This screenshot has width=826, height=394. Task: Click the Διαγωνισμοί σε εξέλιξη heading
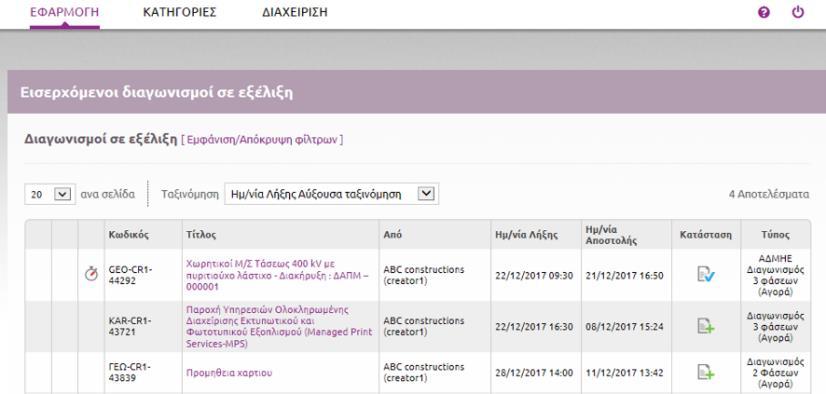tap(101, 140)
